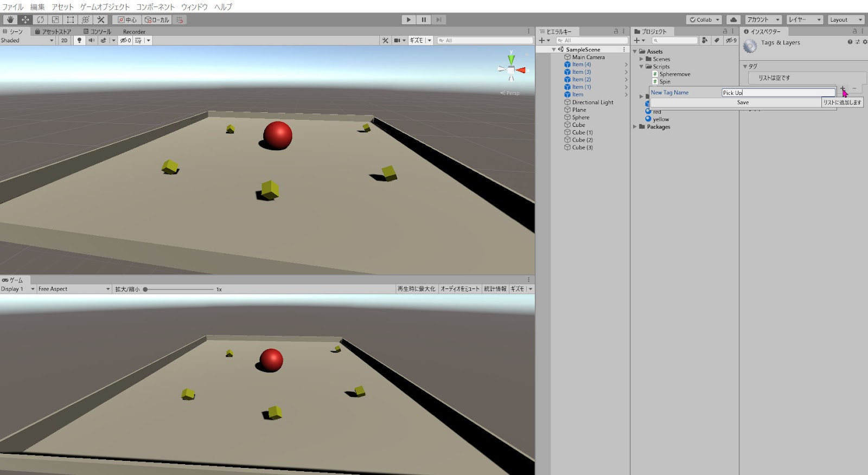Switch to the コンソール tab
The width and height of the screenshot is (868, 475).
click(97, 31)
